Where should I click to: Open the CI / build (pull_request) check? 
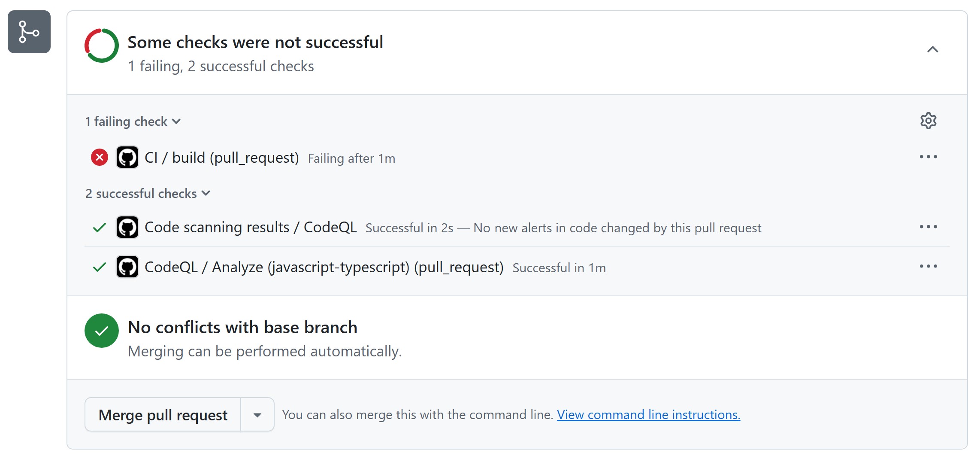(221, 158)
